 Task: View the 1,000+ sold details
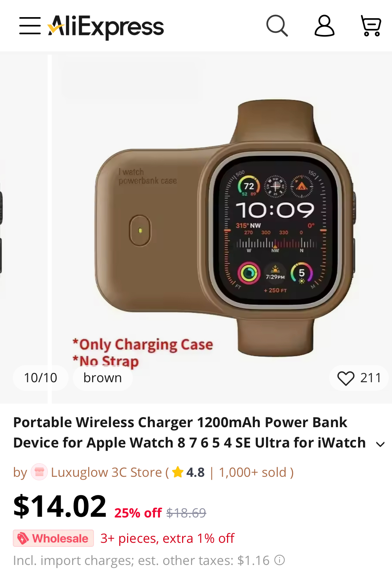point(253,472)
